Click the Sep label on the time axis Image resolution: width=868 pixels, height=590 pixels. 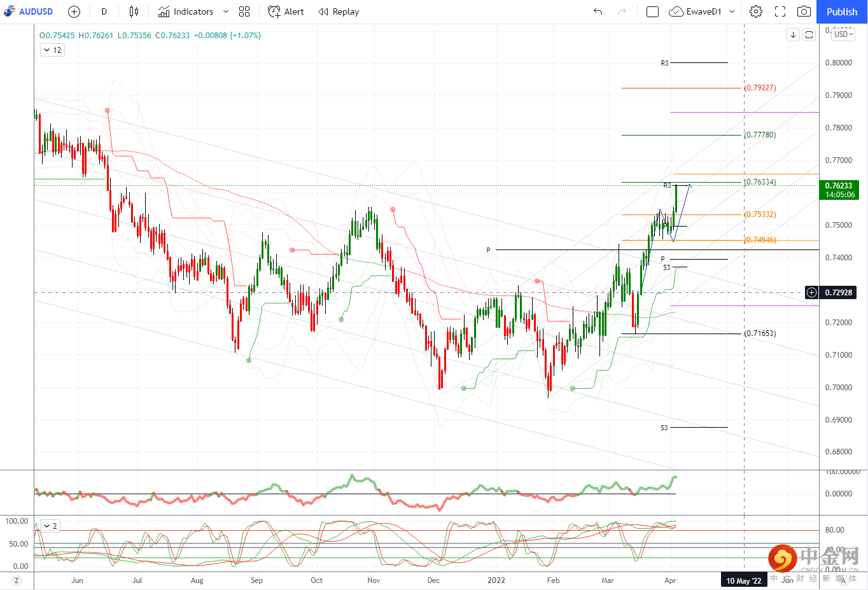pos(256,580)
